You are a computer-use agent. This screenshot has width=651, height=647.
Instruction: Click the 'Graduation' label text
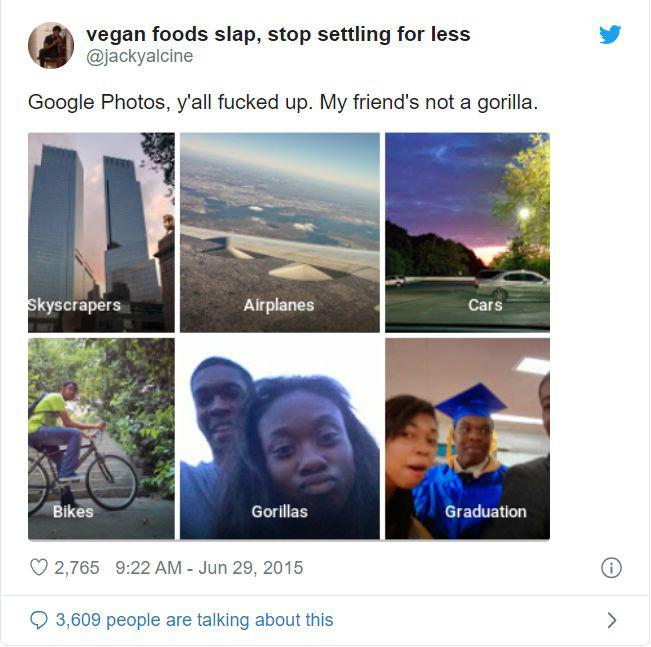click(485, 512)
